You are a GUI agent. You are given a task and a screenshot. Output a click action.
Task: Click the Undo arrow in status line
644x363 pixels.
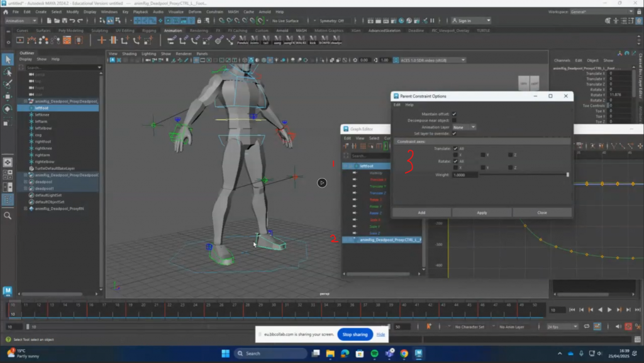point(72,21)
